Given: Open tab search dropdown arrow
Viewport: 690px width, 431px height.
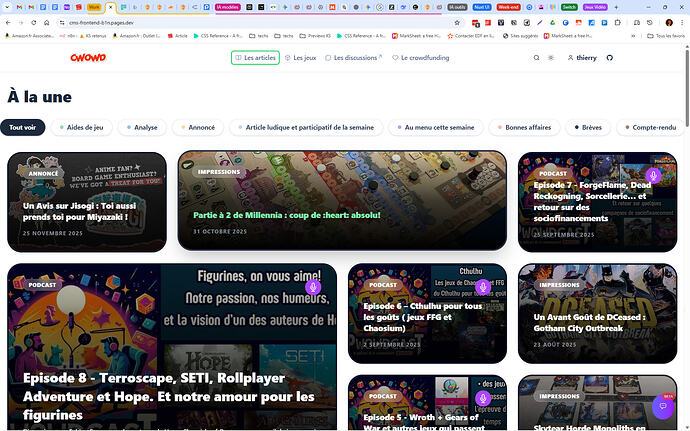Looking at the screenshot, I should [x=7, y=7].
